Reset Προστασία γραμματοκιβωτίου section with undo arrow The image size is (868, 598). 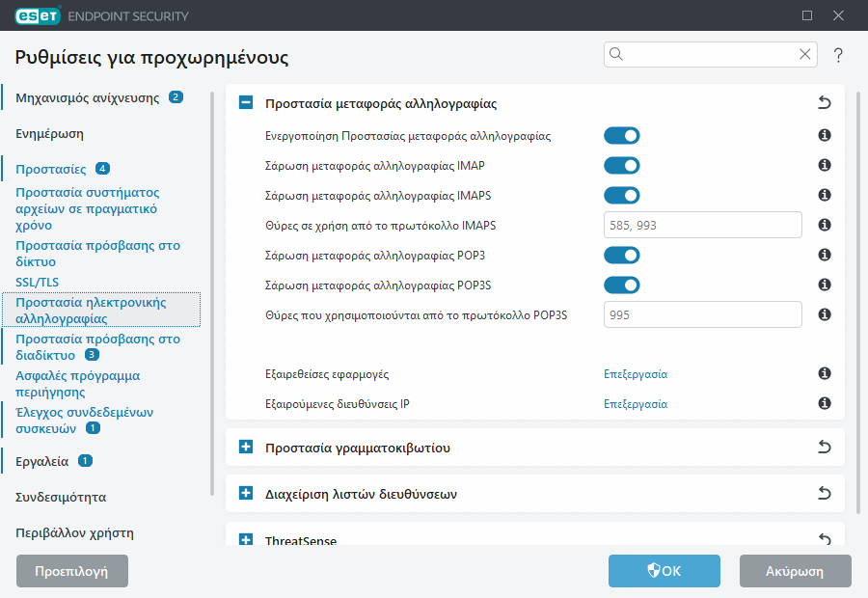coord(825,447)
